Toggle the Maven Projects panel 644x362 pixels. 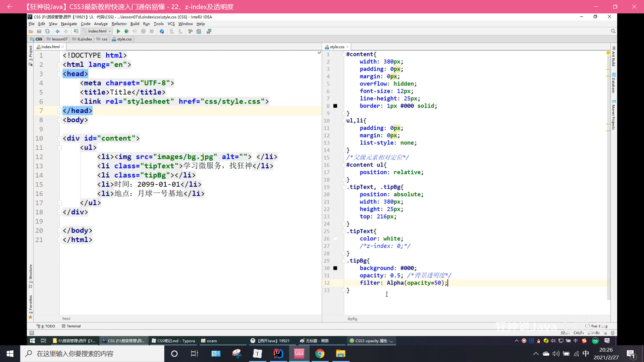[613, 116]
